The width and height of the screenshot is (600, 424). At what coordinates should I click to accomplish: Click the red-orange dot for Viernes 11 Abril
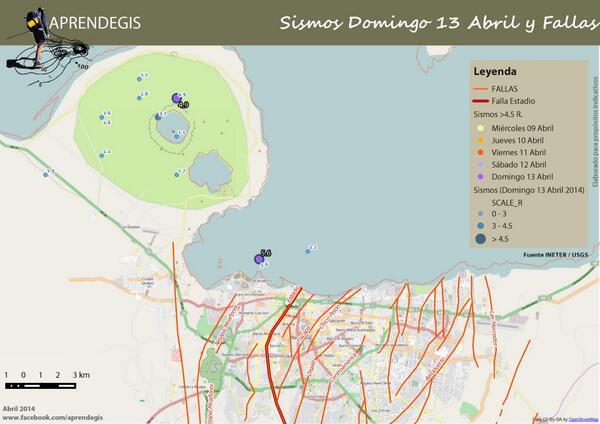coord(481,152)
